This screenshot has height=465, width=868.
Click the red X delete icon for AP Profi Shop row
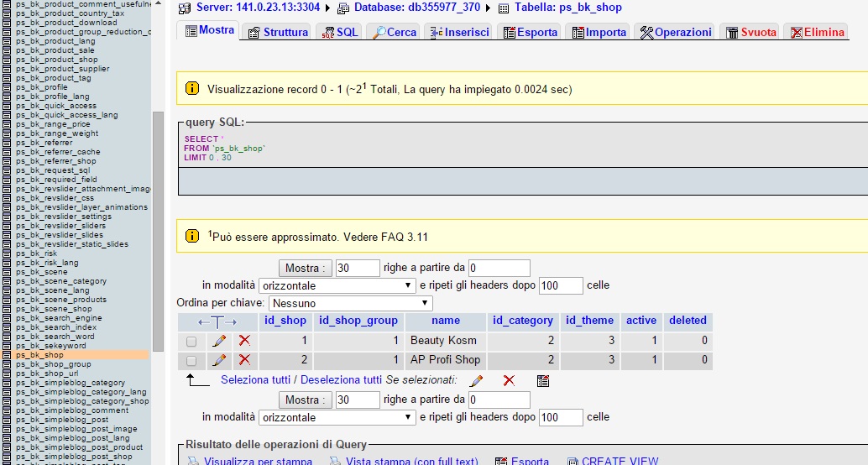tap(244, 360)
